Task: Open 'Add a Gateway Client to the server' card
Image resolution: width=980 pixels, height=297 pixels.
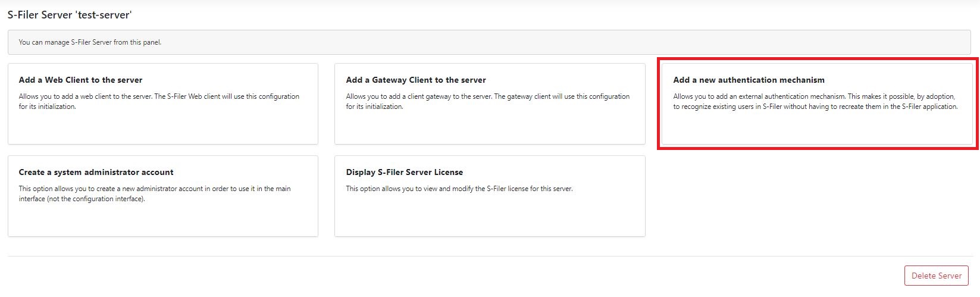Action: click(x=490, y=104)
